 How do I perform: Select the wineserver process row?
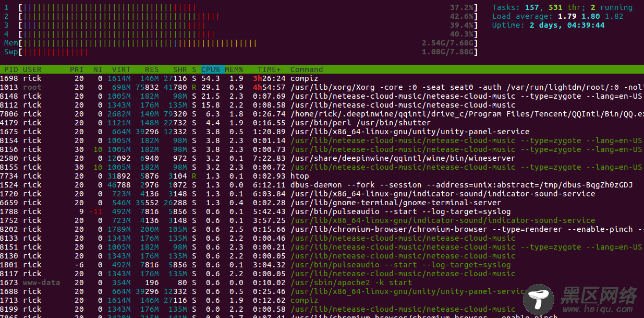(322, 158)
